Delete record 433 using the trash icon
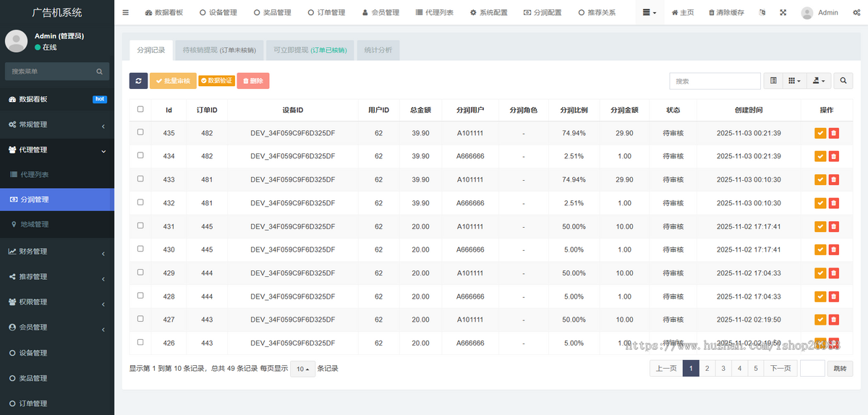 coord(833,179)
